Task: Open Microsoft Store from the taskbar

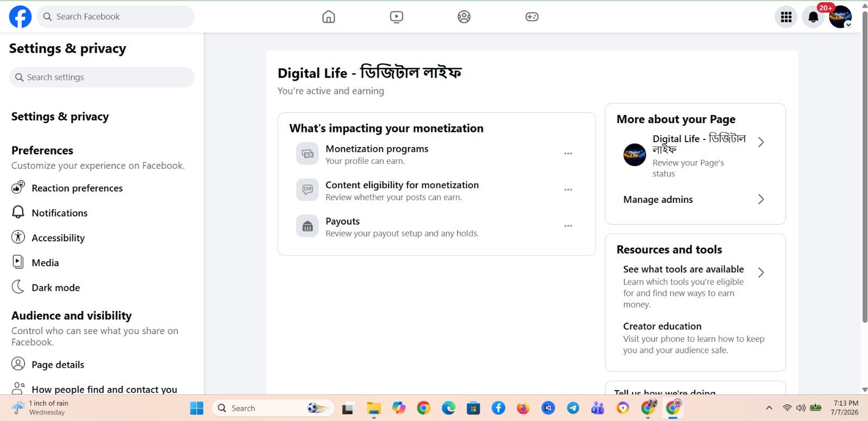Action: 474,409
